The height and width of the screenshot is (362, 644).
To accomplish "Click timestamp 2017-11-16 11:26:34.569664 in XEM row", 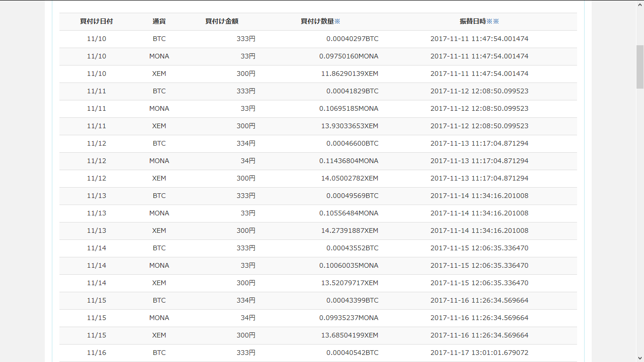I will [479, 335].
